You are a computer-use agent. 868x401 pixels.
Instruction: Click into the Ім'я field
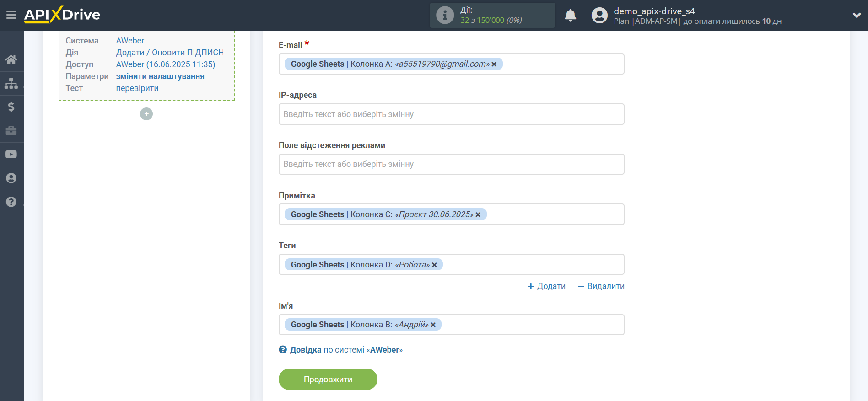point(451,325)
